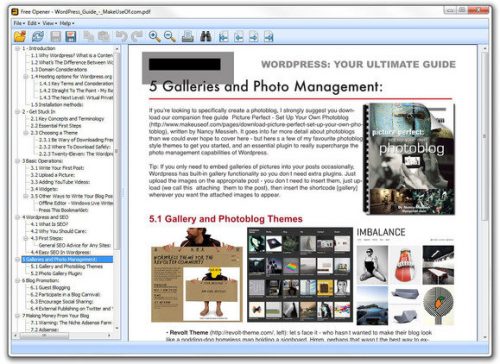Click the IMBALANCE theme screenshot
500x364 pixels.
pos(405,276)
